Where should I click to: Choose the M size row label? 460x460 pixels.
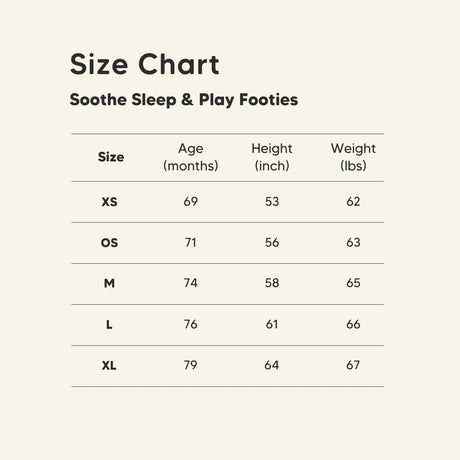coord(109,283)
